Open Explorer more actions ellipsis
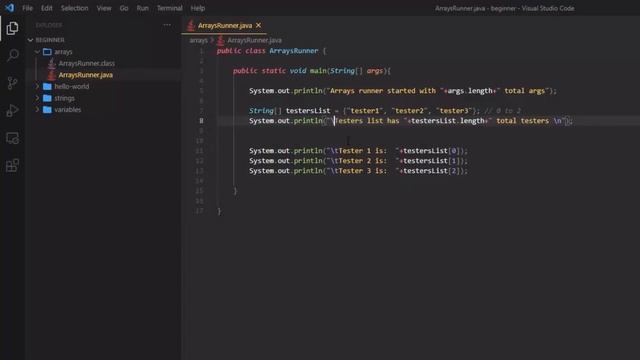 pyautogui.click(x=167, y=25)
